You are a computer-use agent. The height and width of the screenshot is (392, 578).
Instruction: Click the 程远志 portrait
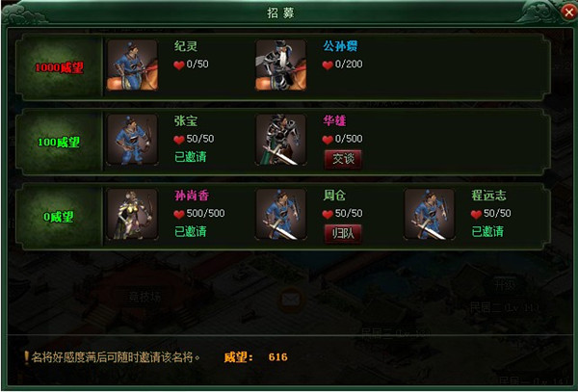[x=430, y=214]
